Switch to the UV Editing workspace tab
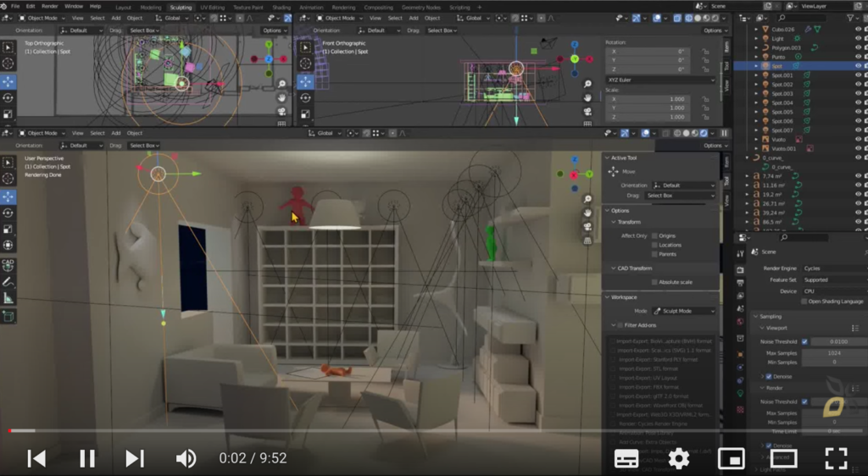This screenshot has width=868, height=476. (x=212, y=7)
